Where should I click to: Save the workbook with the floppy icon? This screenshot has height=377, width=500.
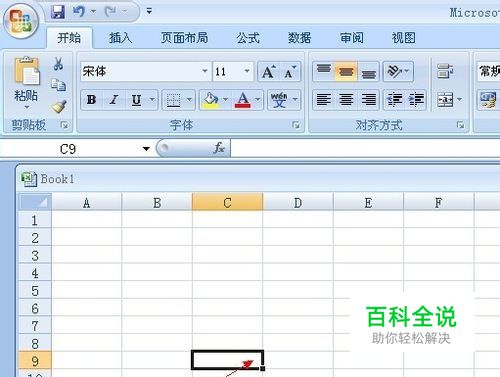[58, 12]
